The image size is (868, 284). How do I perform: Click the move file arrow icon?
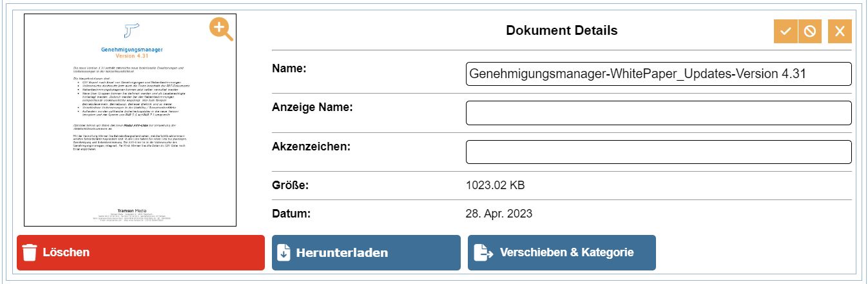pyautogui.click(x=483, y=252)
